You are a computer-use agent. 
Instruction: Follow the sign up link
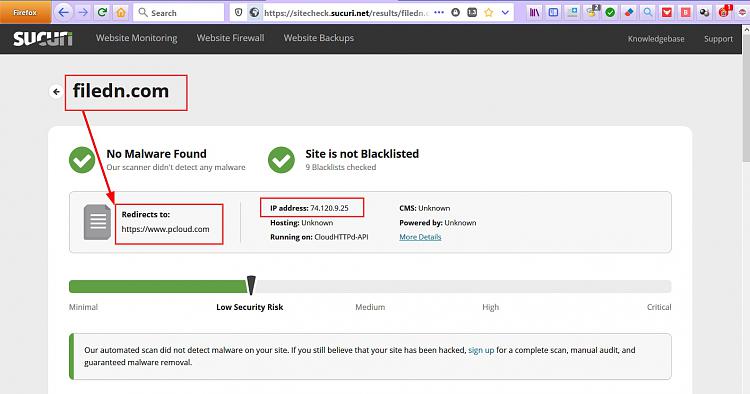point(481,350)
